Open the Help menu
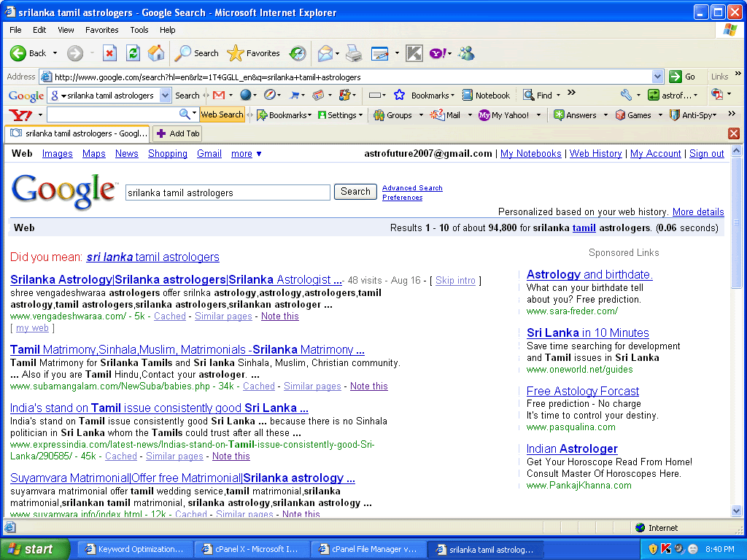The width and height of the screenshot is (747, 560). (x=167, y=29)
